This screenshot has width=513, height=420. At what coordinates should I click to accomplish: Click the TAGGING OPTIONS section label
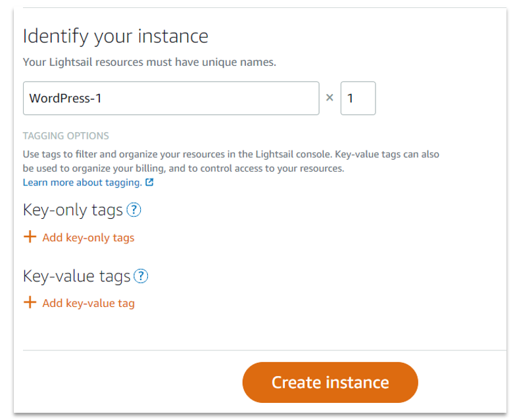click(x=66, y=136)
